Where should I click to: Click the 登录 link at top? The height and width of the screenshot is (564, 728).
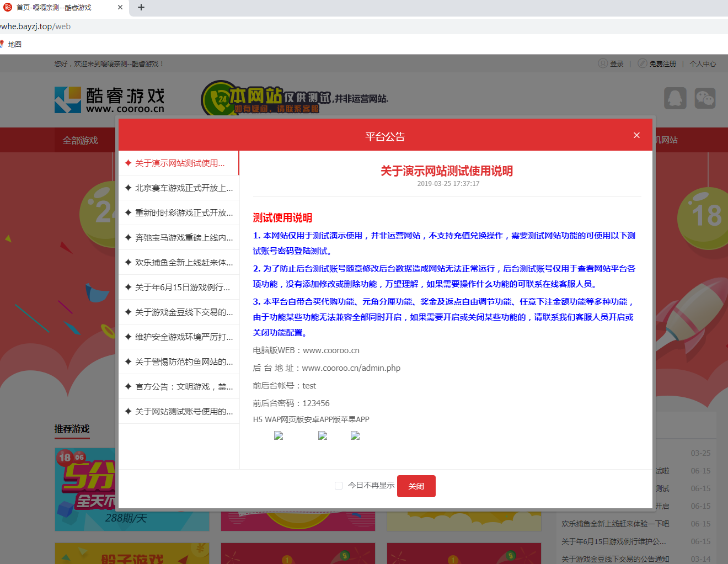616,63
